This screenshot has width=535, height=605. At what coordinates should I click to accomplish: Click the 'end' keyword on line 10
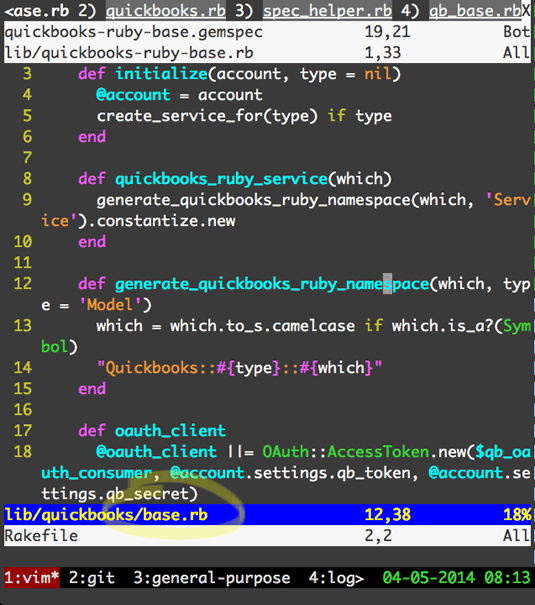[x=92, y=242]
